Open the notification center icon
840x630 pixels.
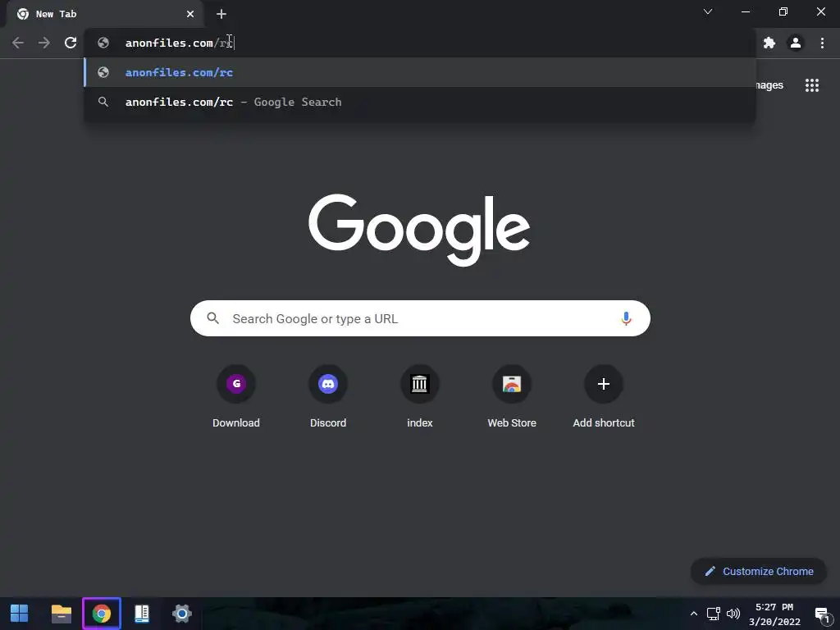(x=822, y=614)
